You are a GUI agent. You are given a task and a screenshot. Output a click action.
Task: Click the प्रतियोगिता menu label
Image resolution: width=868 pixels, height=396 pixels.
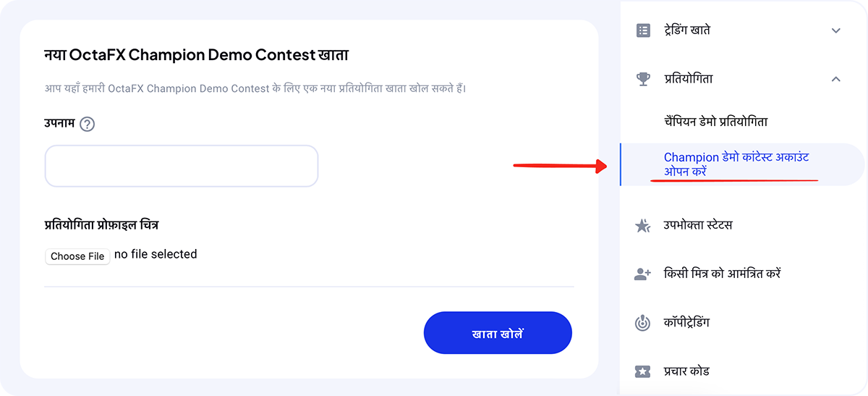pos(689,78)
